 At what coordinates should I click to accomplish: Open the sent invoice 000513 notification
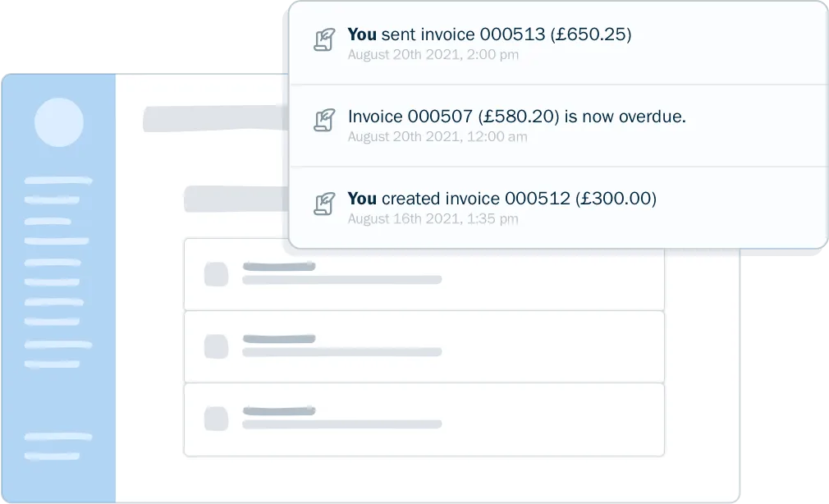(559, 44)
